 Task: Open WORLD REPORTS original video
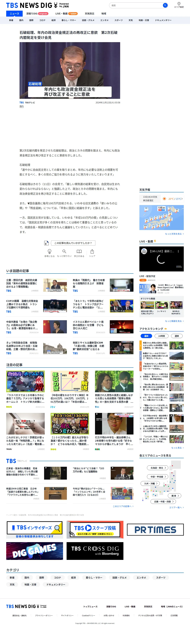pos(176,308)
